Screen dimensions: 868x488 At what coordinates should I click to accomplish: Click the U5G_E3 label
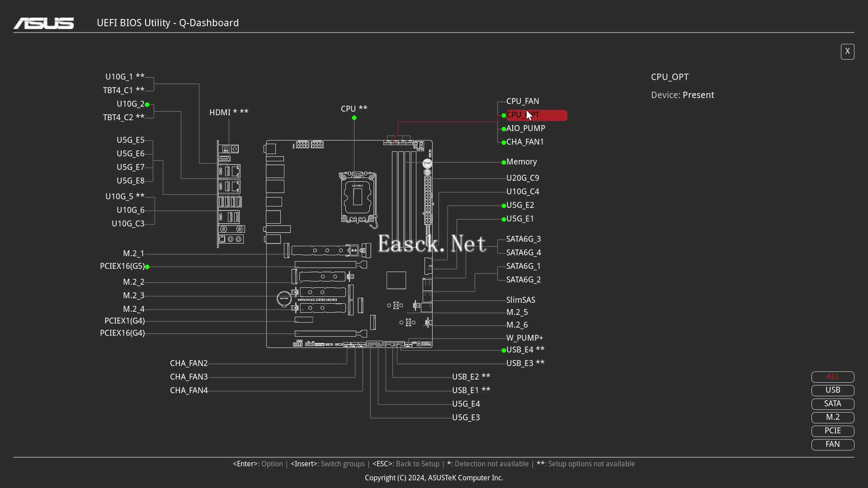coord(466,418)
